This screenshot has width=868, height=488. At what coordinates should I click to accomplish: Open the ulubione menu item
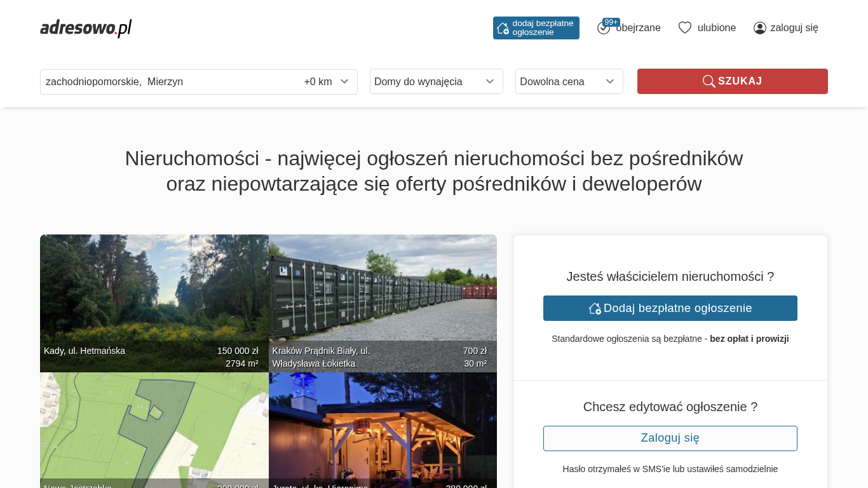pos(716,28)
